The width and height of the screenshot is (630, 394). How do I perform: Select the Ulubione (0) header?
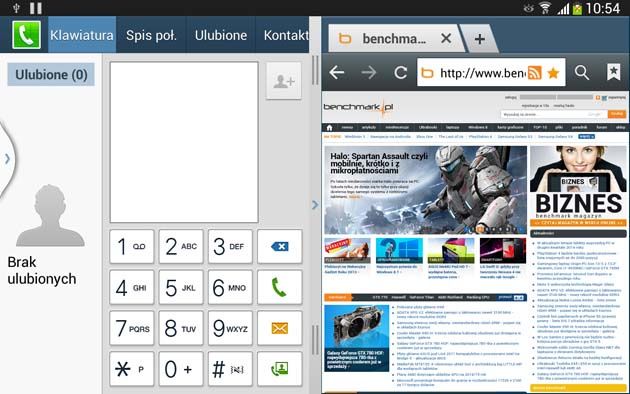point(51,74)
